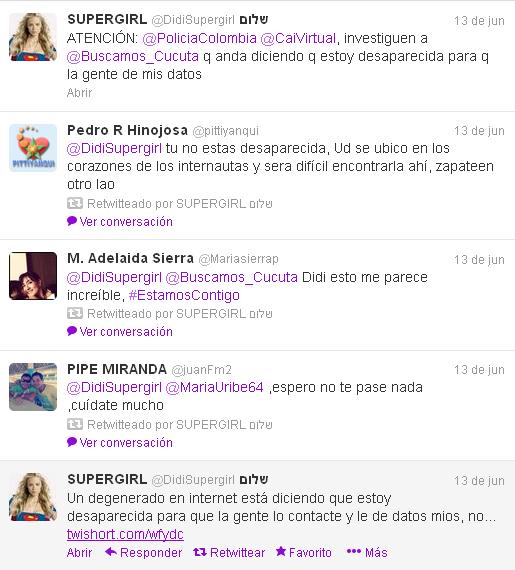Expand bottom tweet using Abrir
Viewport: 515px width, 570px height.
[79, 553]
